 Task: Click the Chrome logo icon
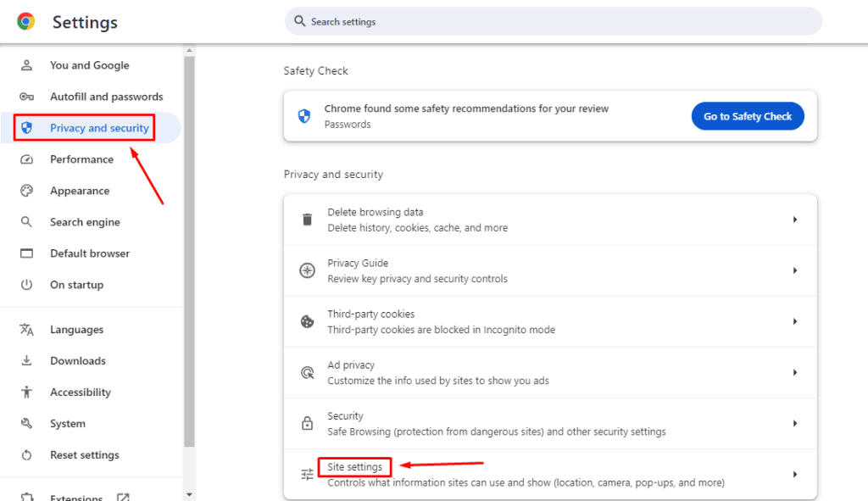(25, 21)
